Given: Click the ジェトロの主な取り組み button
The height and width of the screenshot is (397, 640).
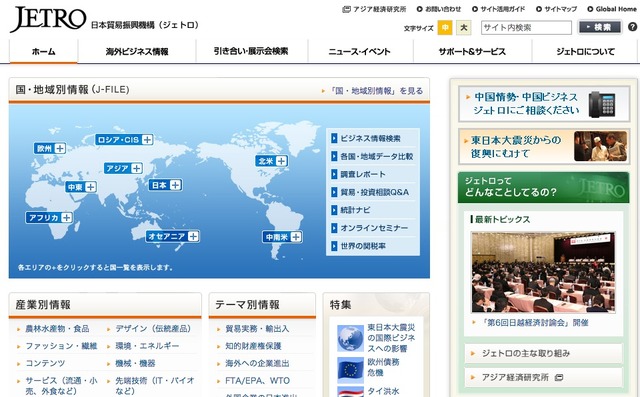Looking at the screenshot, I should [x=543, y=353].
